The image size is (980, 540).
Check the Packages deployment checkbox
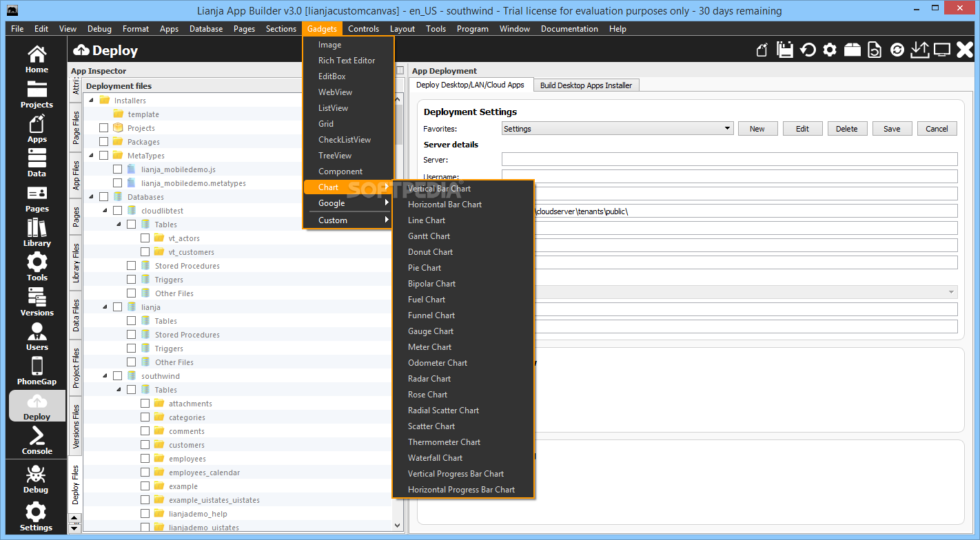tap(103, 142)
